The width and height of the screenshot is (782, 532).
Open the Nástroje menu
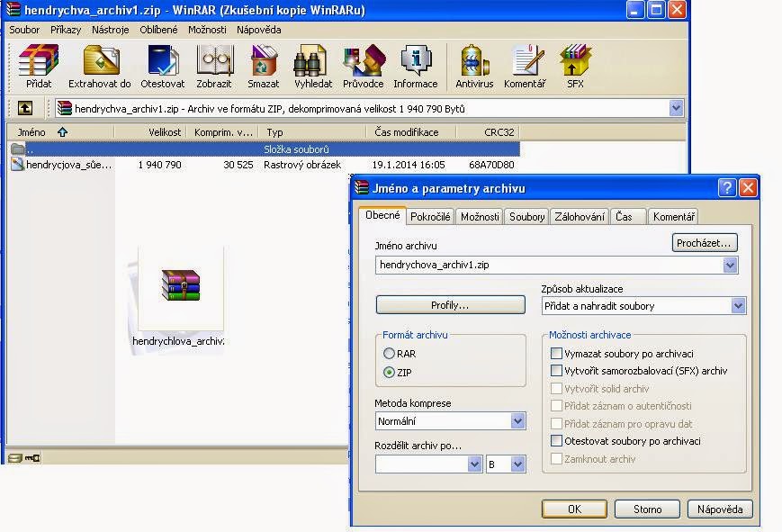coord(110,30)
